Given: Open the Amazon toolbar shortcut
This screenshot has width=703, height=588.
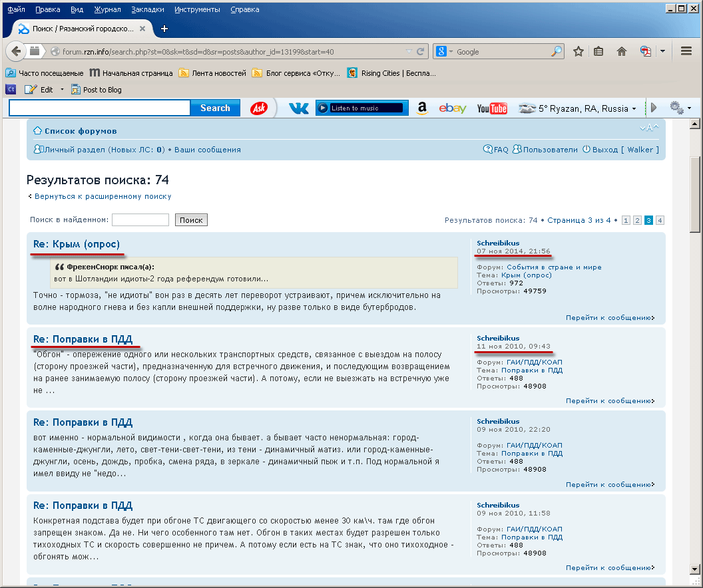Looking at the screenshot, I should coord(421,108).
